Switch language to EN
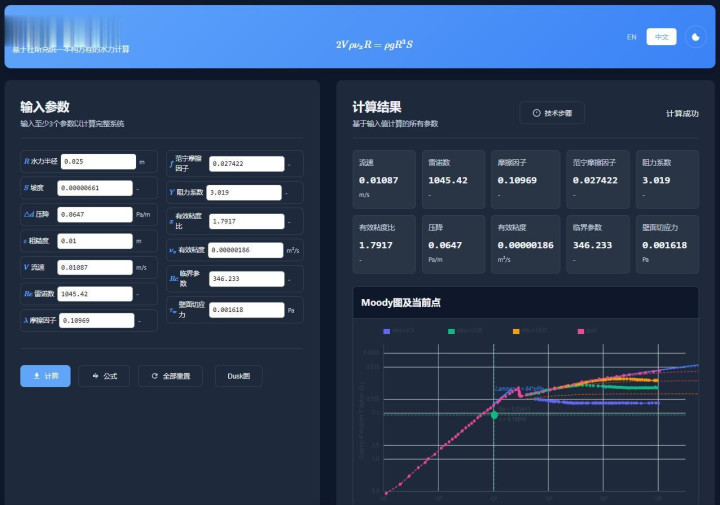Image resolution: width=720 pixels, height=505 pixels. (x=631, y=37)
